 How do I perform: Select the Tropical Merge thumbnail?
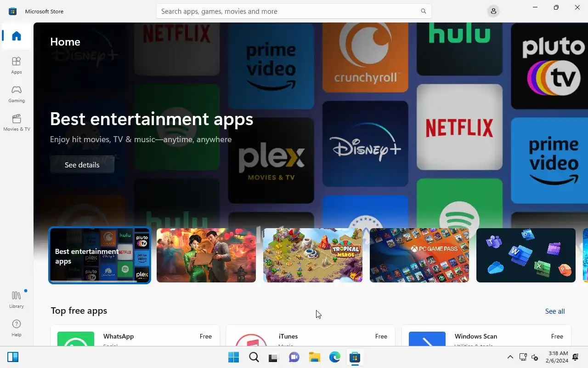pos(313,255)
